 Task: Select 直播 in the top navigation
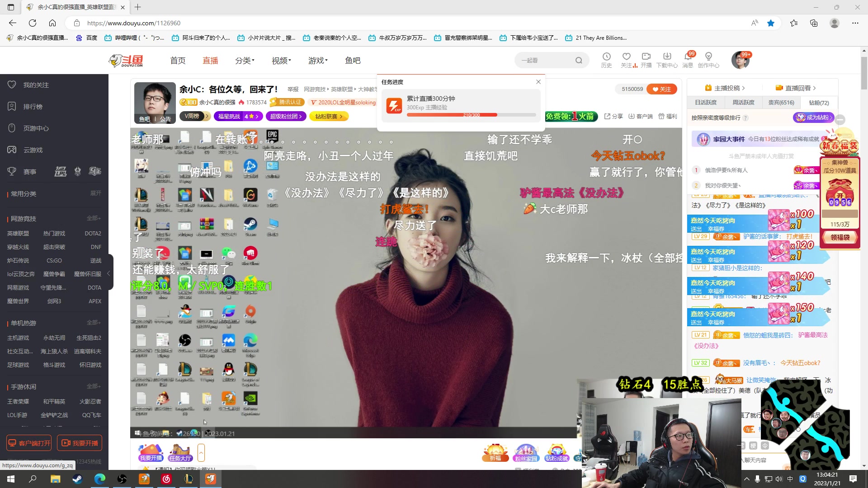click(210, 60)
